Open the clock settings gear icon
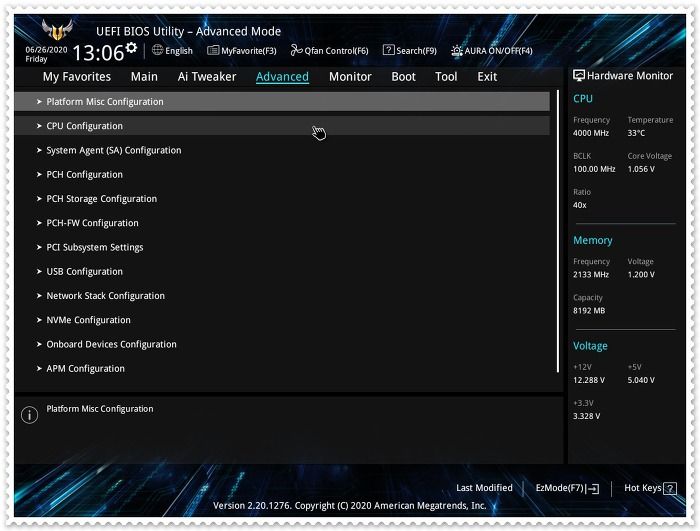Image resolution: width=700 pixels, height=531 pixels. click(x=131, y=47)
